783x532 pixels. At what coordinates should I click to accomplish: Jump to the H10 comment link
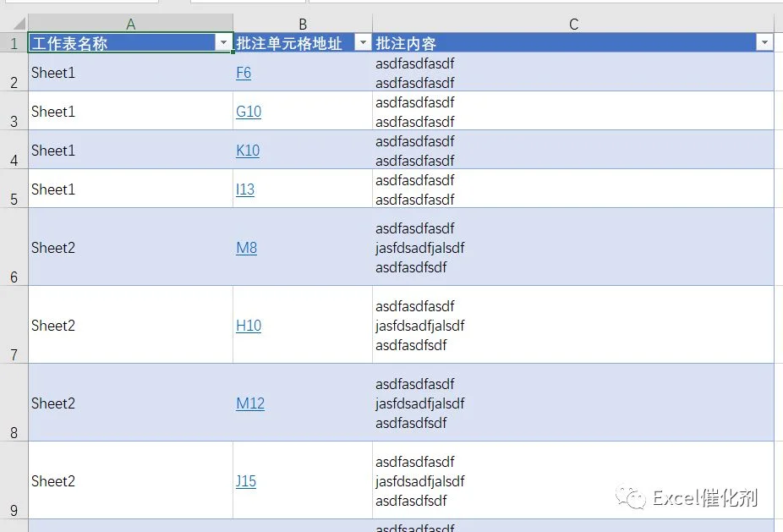pyautogui.click(x=249, y=326)
